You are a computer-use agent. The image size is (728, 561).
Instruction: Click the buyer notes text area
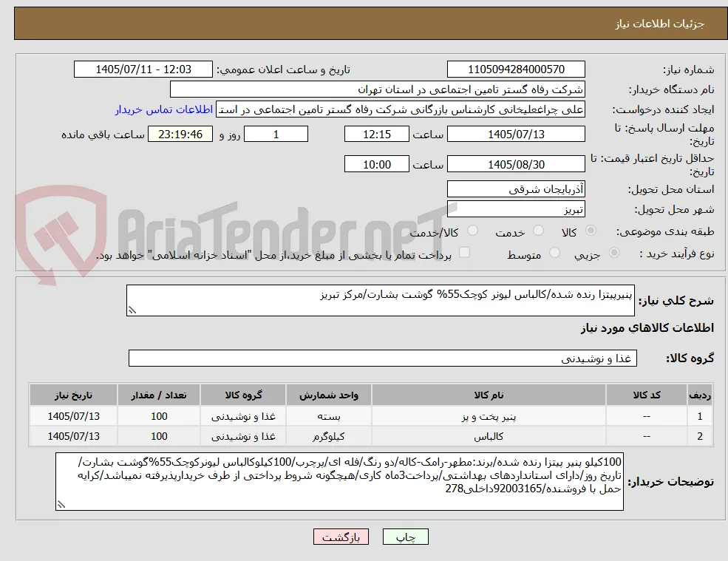[x=339, y=482]
